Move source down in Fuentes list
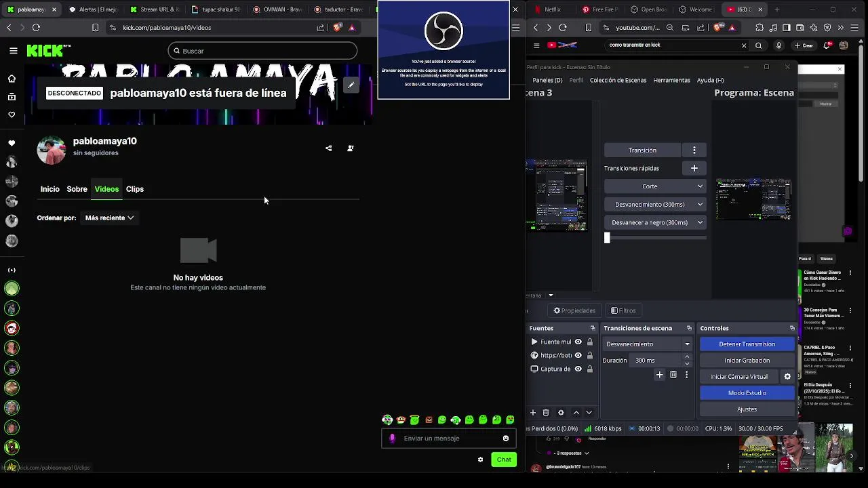Screen dimensions: 868x488 point(589,413)
